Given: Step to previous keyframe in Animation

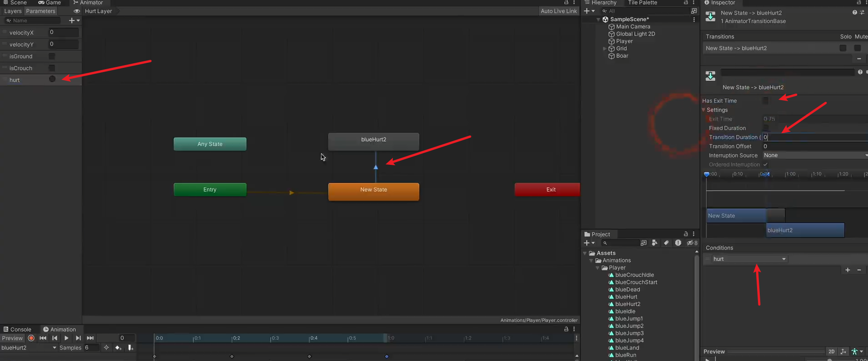Looking at the screenshot, I should (55, 338).
